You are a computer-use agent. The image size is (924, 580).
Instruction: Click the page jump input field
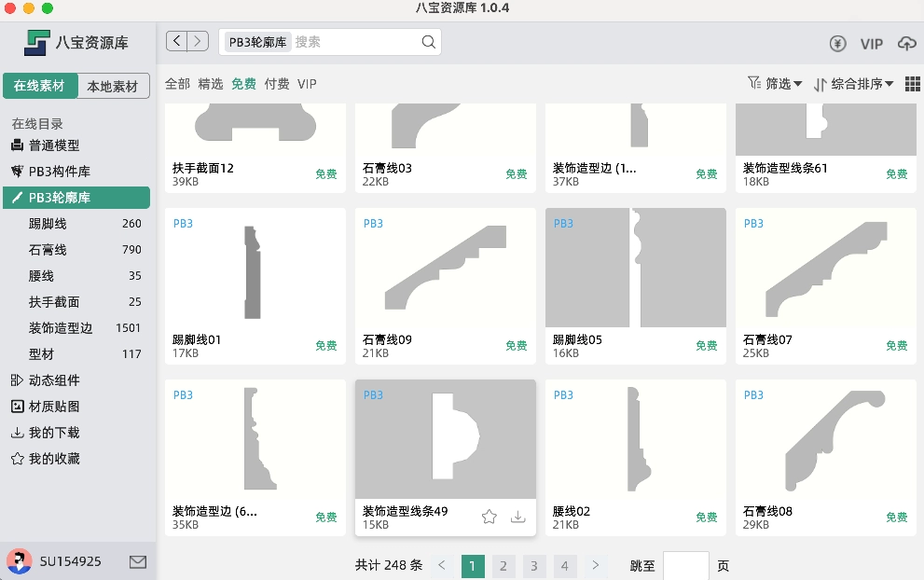coord(685,565)
